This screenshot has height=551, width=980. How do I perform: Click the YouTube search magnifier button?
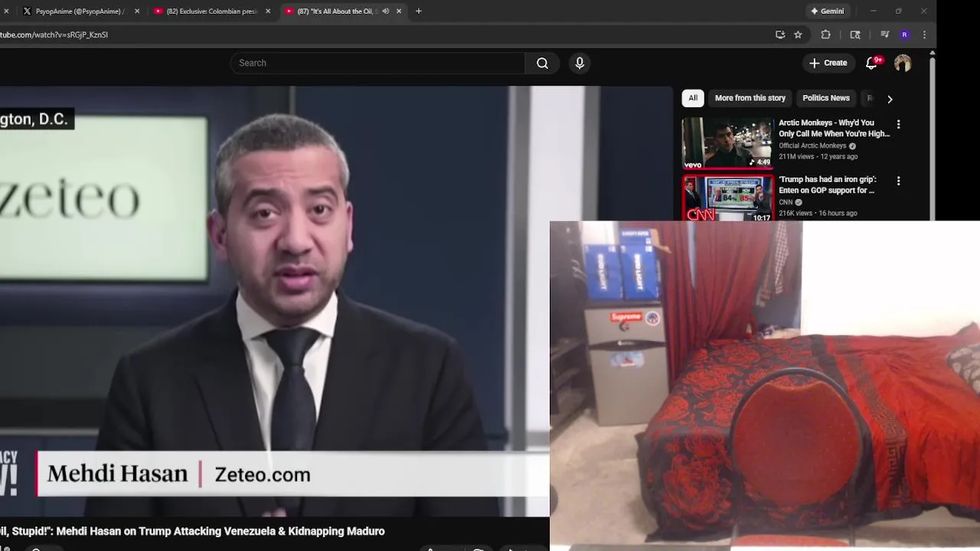(542, 63)
